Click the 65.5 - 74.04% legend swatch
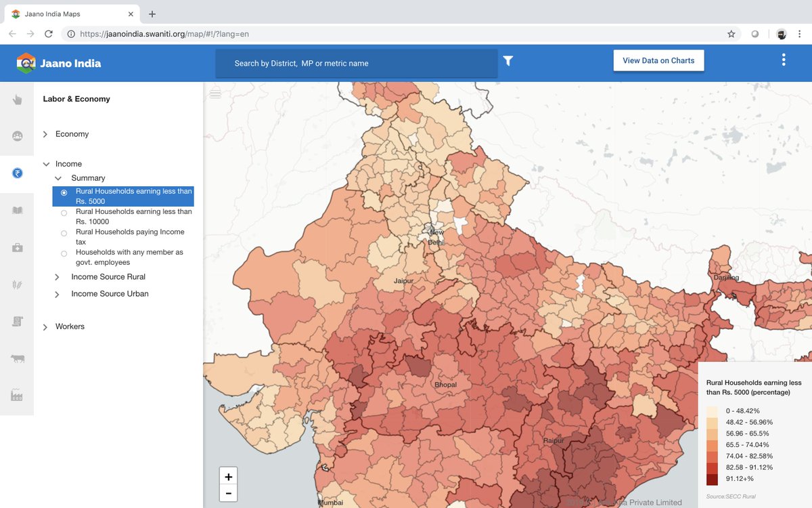Image resolution: width=812 pixels, height=508 pixels. coord(712,445)
